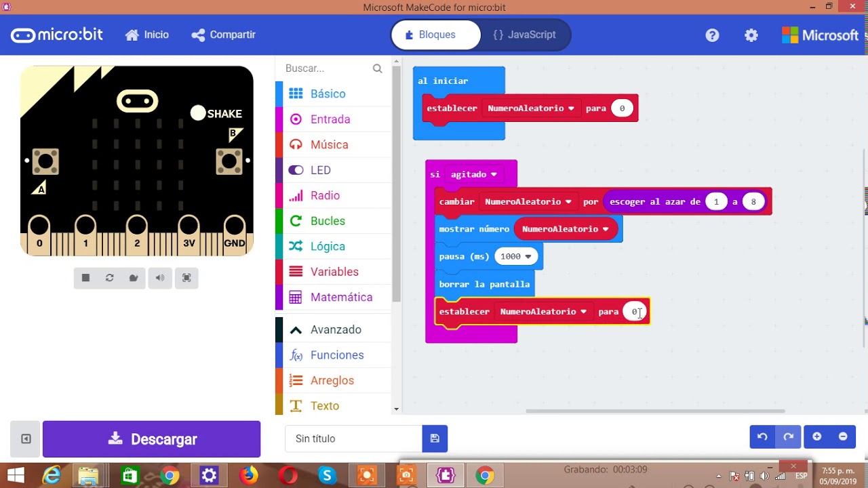Open the Básico block category

click(x=333, y=94)
